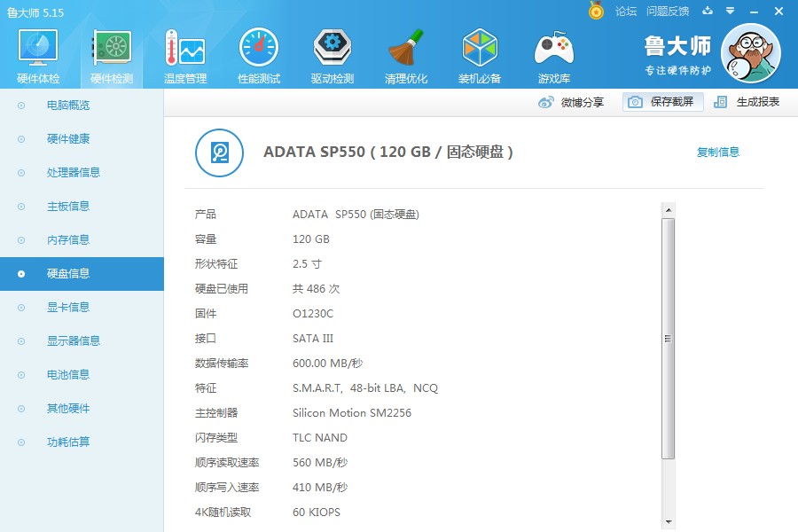Click 复制信息 copy info link
798x532 pixels.
click(717, 152)
